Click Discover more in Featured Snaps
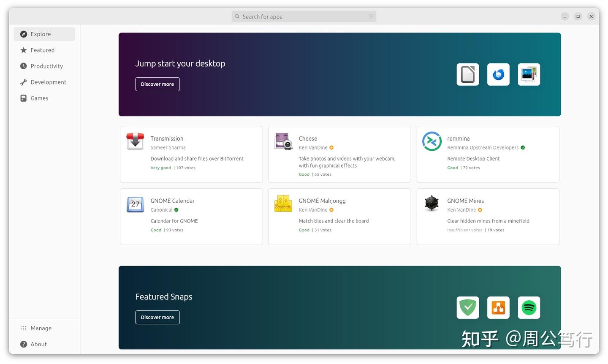This screenshot has height=364, width=608. coord(157,317)
